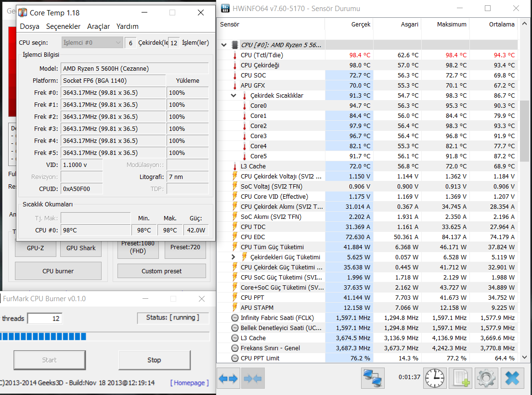The image size is (532, 395).
Task: Click the HWiNFO collapse-arrows toolbar icon
Action: click(x=252, y=378)
